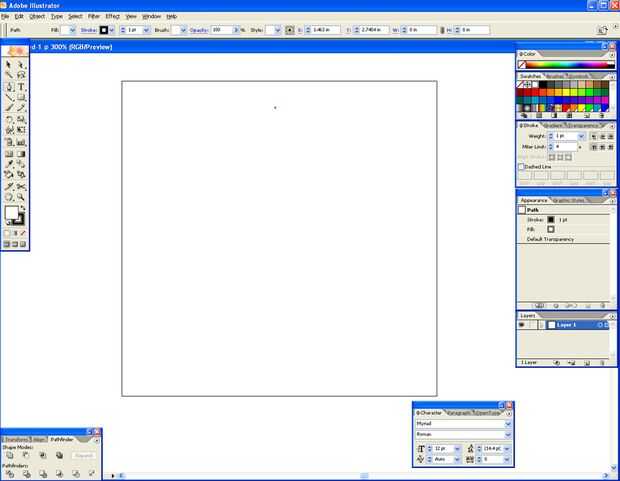
Task: Click first Shape Modes icon in Pathfinder
Action: [9, 455]
